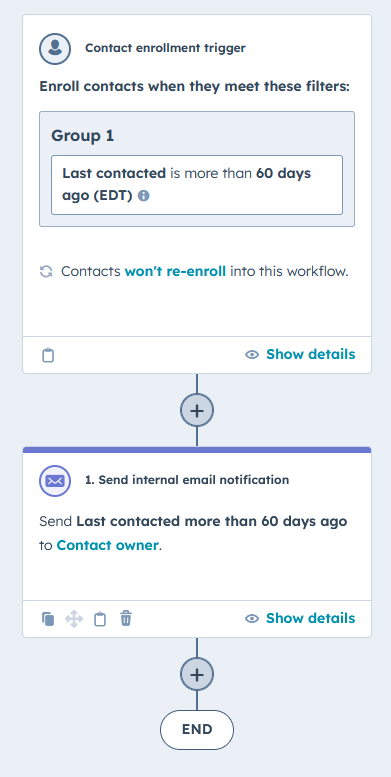The width and height of the screenshot is (391, 777).
Task: Click the clipboard icon in the action 1 footer
Action: [x=100, y=619]
